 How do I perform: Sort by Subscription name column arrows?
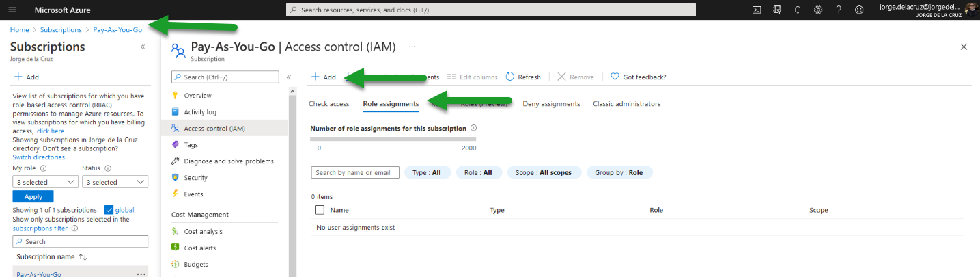point(83,256)
